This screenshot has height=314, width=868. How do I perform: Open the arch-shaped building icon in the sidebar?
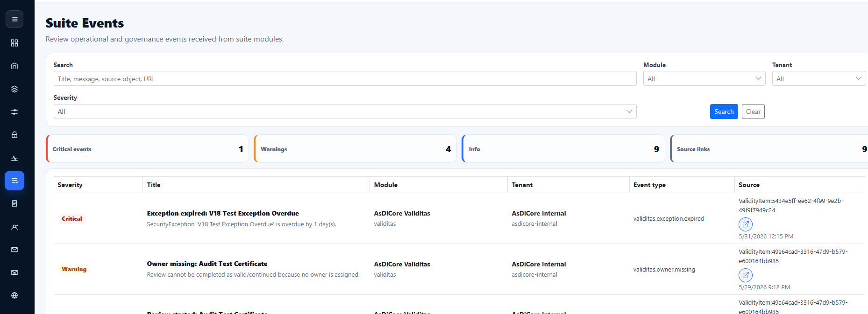click(14, 66)
